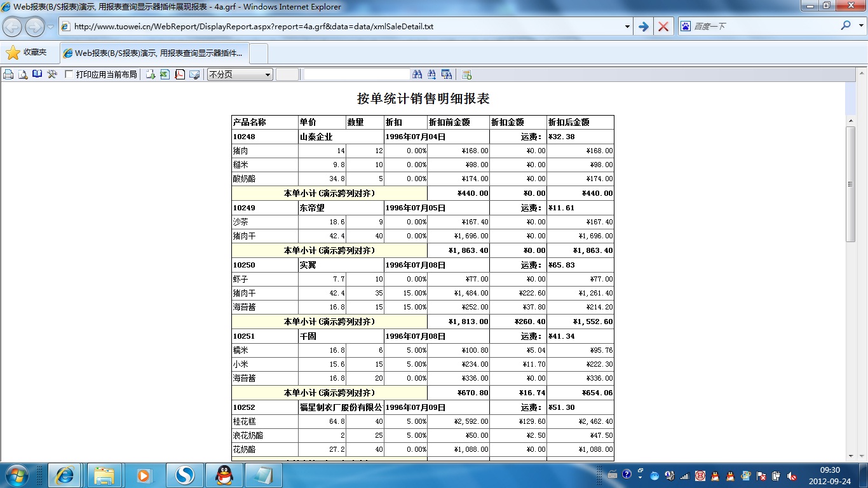Click the stop loading X button
This screenshot has width=868, height=488.
[x=663, y=27]
